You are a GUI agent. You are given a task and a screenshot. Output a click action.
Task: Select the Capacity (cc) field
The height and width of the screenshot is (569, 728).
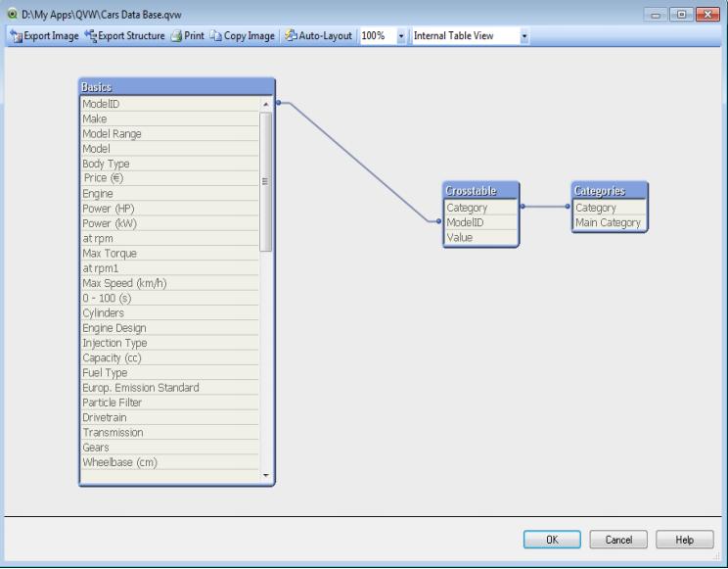tap(170, 357)
